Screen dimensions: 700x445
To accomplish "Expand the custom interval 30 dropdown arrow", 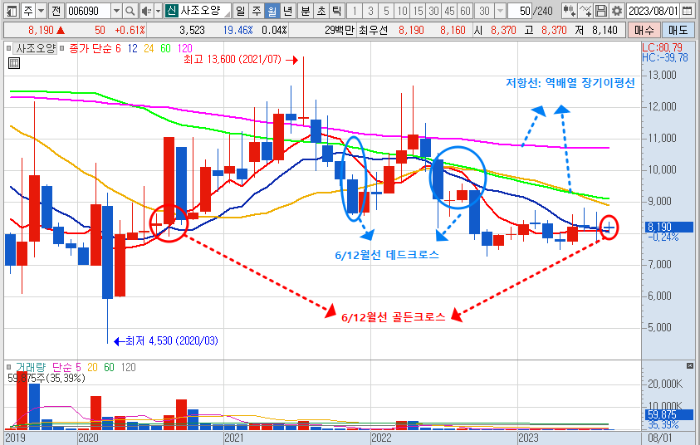I will click(500, 10).
